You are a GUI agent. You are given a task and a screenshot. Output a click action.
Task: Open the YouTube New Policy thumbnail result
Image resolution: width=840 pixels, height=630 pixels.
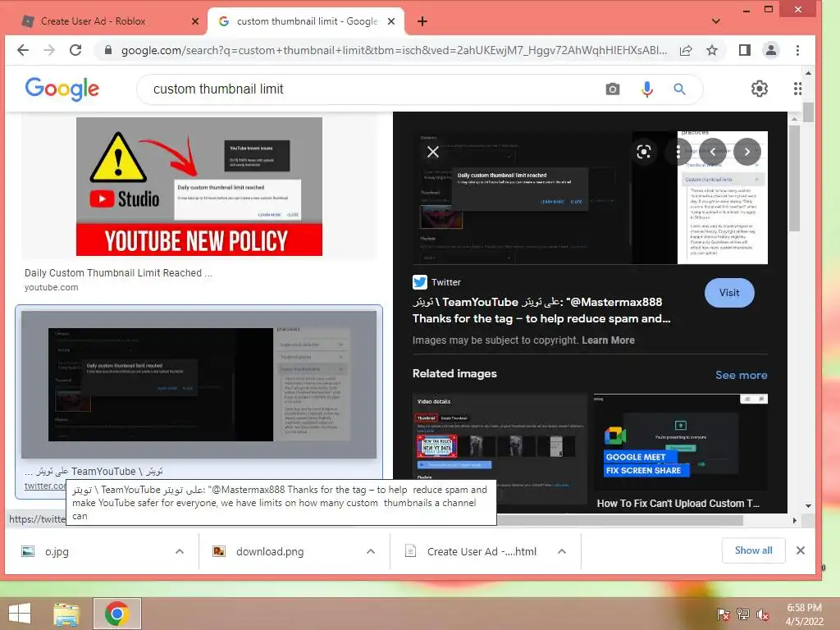pyautogui.click(x=199, y=186)
